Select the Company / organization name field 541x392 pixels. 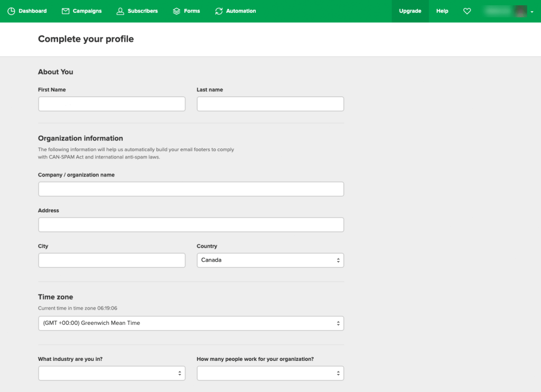click(x=191, y=189)
